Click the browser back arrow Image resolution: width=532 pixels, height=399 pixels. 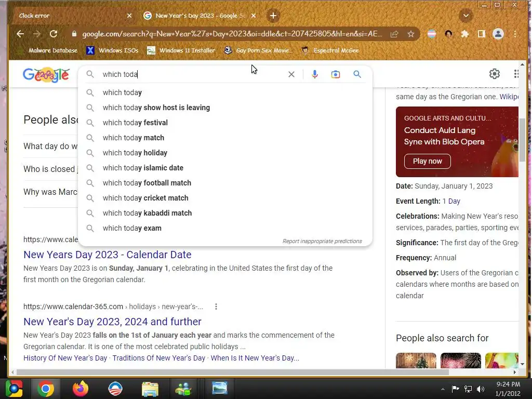(x=20, y=34)
